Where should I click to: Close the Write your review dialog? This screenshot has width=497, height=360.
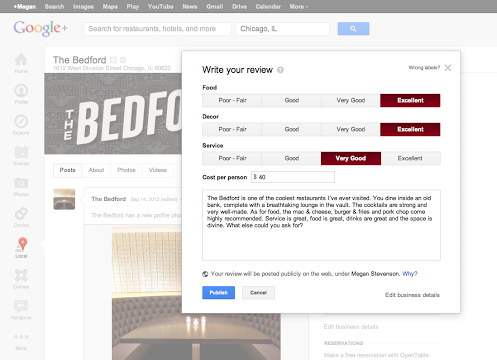[x=448, y=68]
